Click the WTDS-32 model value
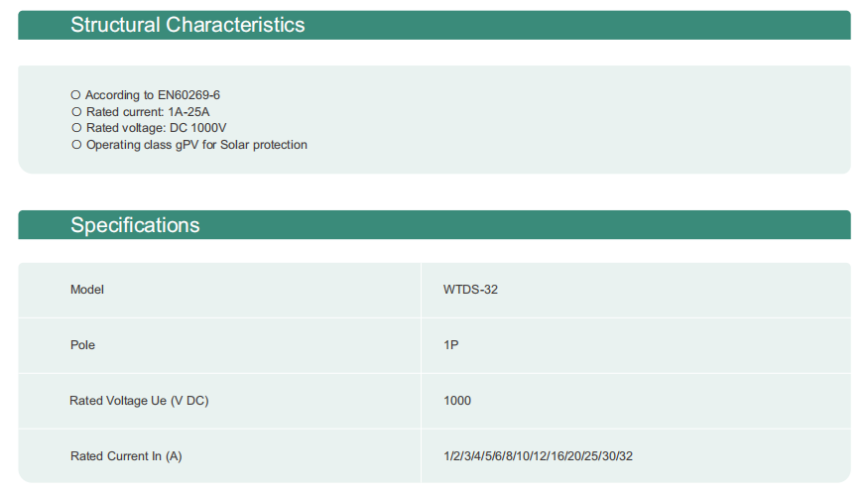The image size is (868, 496). (470, 290)
